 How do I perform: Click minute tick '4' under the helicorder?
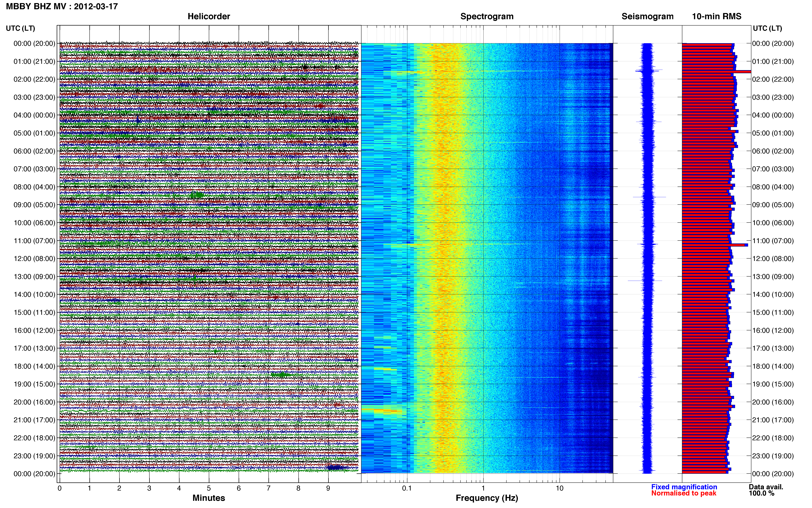click(x=179, y=488)
